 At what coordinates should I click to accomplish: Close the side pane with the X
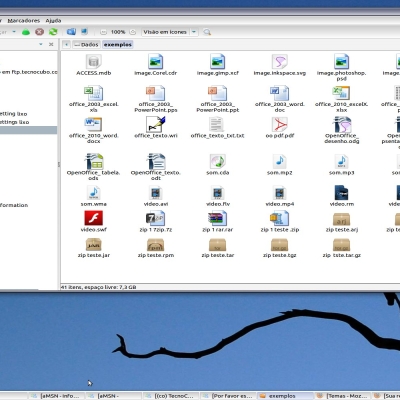tap(51, 44)
